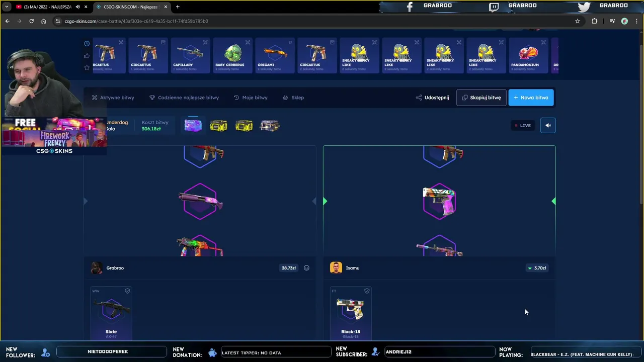The width and height of the screenshot is (644, 362).
Task: Open the Chrome three-dot menu
Action: (637, 21)
